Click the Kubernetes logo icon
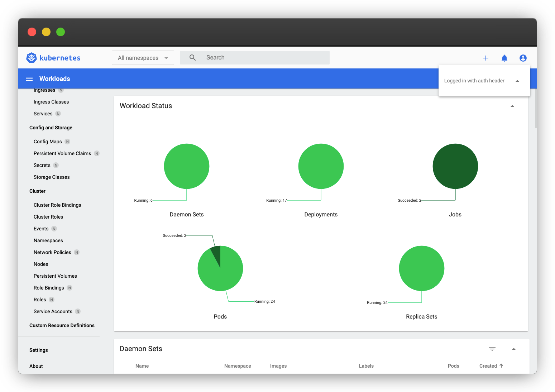555x392 pixels. [32, 57]
